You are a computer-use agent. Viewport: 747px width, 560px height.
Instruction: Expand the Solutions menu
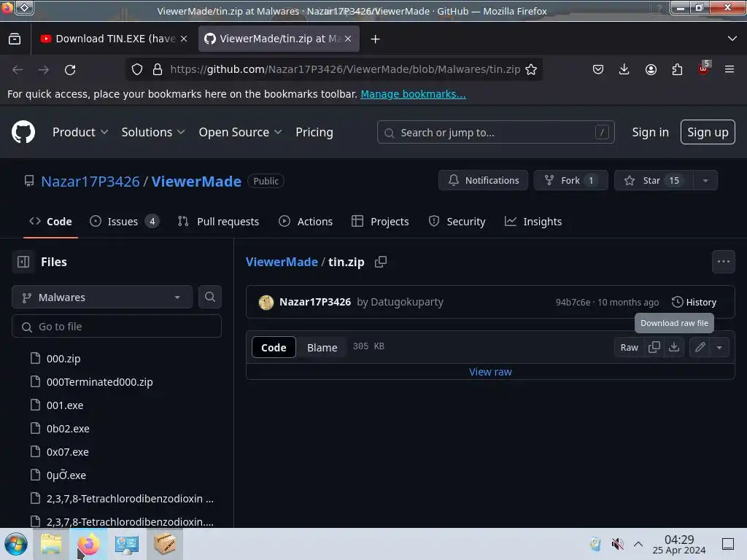tap(153, 132)
